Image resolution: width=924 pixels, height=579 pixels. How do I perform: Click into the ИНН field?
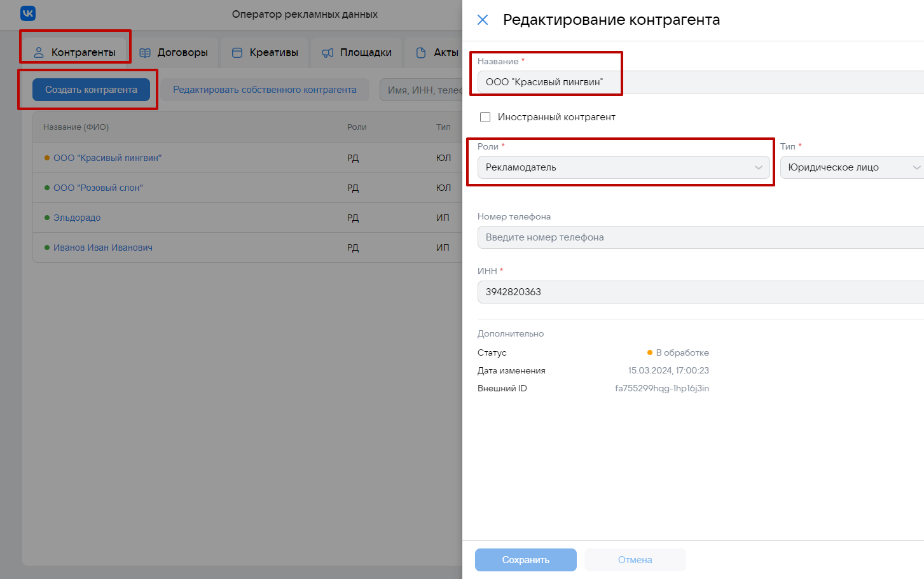(x=700, y=292)
